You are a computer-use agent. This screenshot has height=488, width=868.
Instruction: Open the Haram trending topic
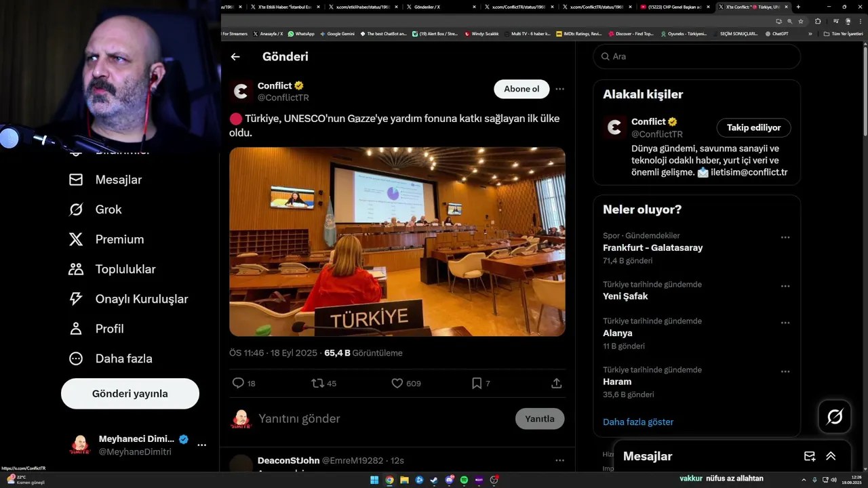[x=617, y=382]
